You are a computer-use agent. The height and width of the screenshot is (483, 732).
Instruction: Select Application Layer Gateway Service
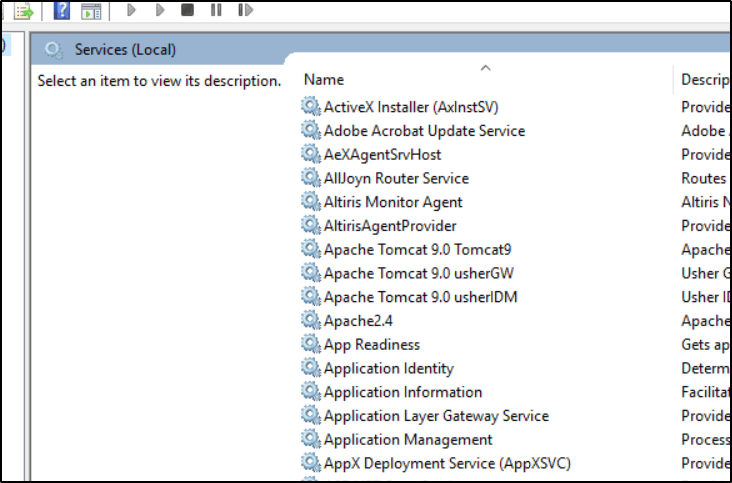[x=436, y=416]
